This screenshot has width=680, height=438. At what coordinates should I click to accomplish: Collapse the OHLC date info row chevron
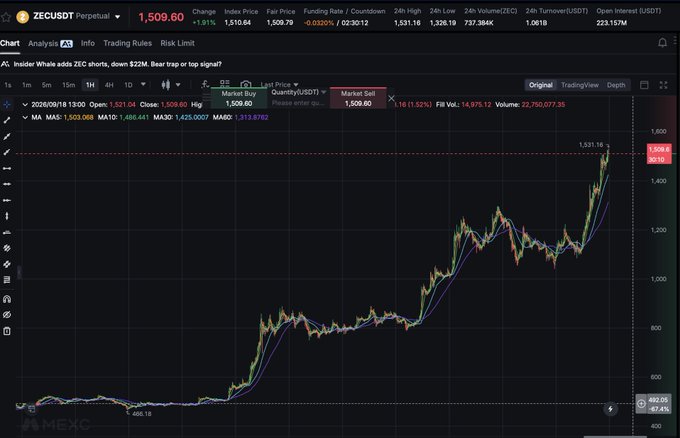[x=25, y=105]
